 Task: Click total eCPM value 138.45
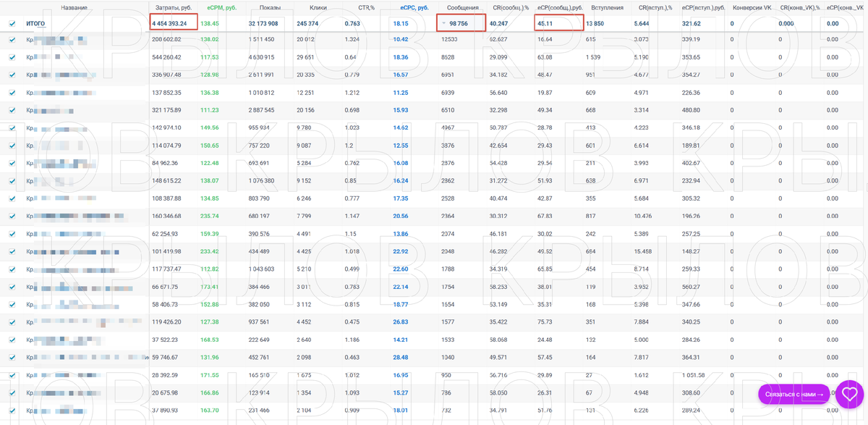coord(210,23)
